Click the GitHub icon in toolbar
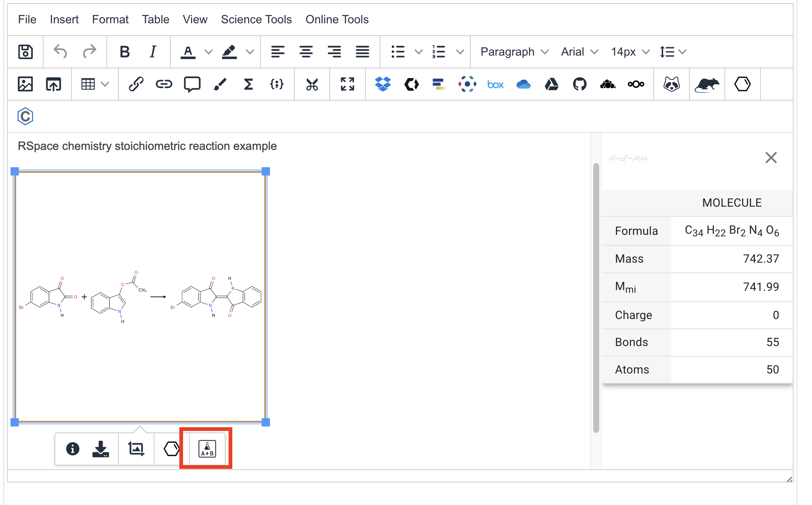Viewport: 812px width, 505px height. 579,84
